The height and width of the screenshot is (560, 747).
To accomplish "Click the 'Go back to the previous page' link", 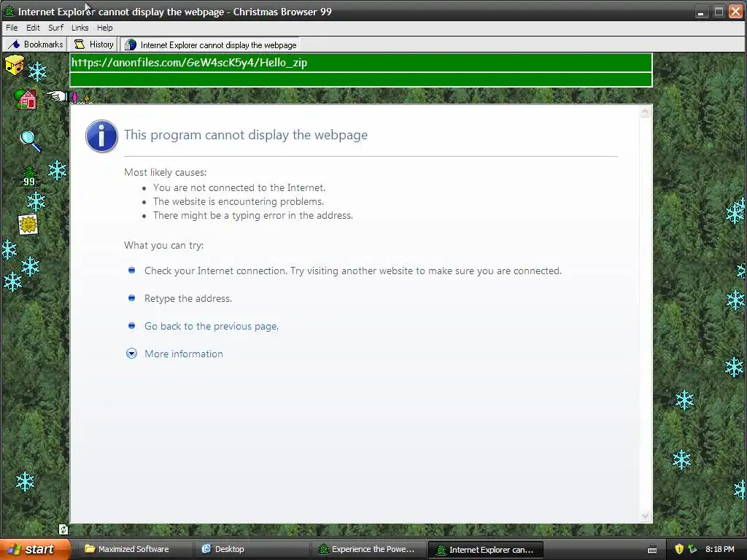I will (x=212, y=326).
